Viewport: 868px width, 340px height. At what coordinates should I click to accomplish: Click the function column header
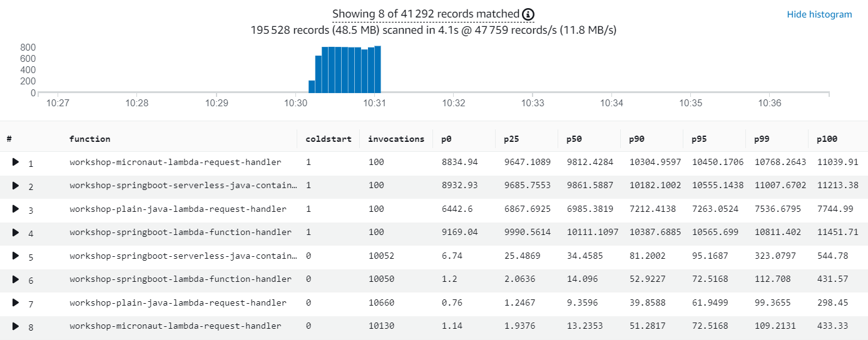pos(89,139)
